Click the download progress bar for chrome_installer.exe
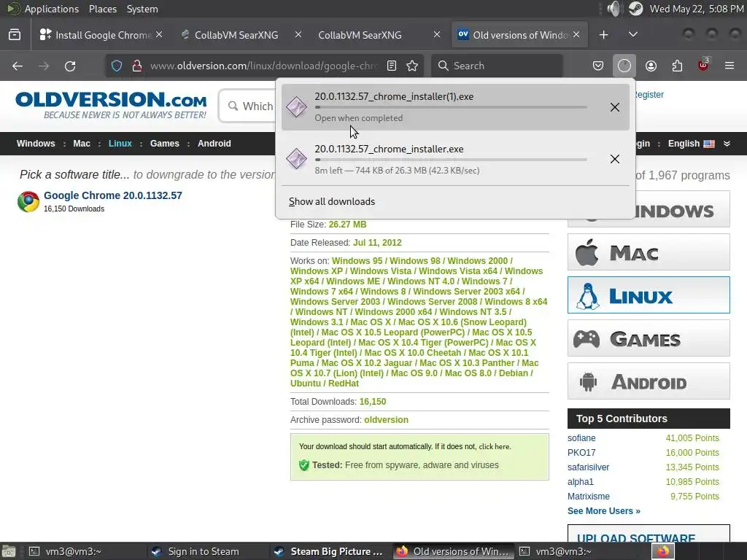 [451, 160]
